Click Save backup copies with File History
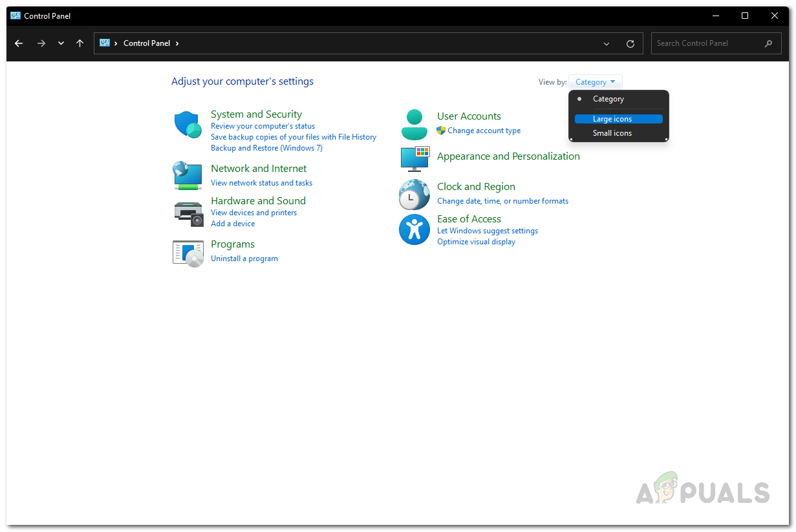Screen dimensions: 796x532 coord(294,137)
